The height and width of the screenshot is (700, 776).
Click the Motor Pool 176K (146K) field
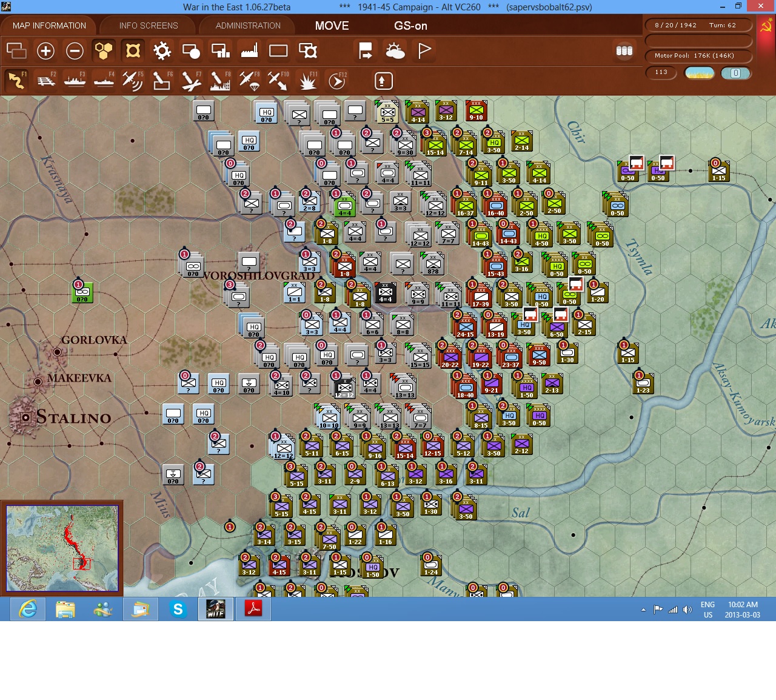[698, 56]
